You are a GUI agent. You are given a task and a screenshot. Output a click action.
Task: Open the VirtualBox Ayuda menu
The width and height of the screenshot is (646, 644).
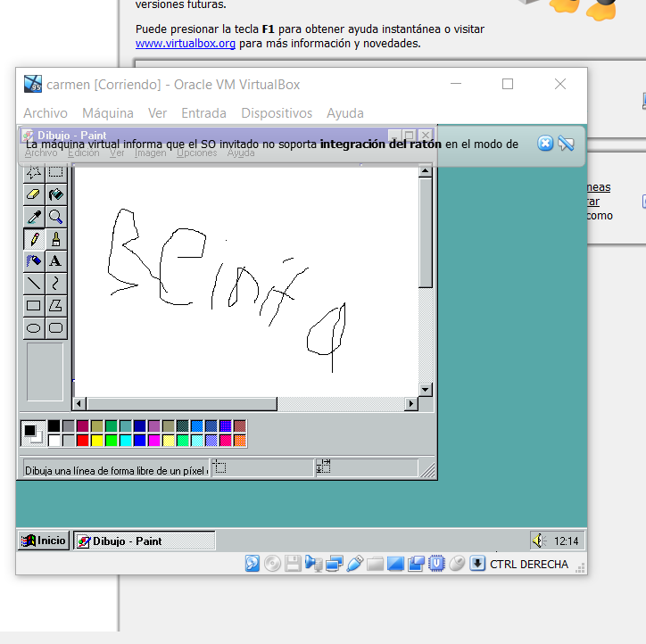pyautogui.click(x=345, y=112)
